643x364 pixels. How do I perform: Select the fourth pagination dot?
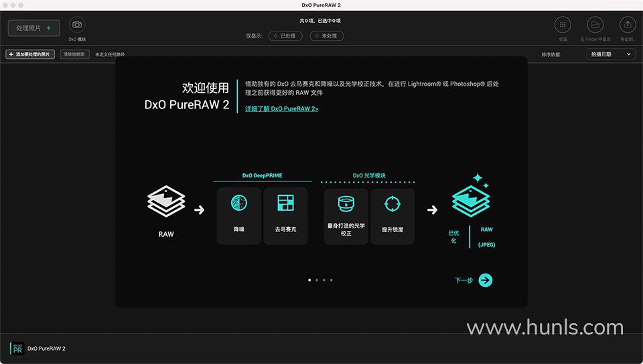click(x=332, y=280)
